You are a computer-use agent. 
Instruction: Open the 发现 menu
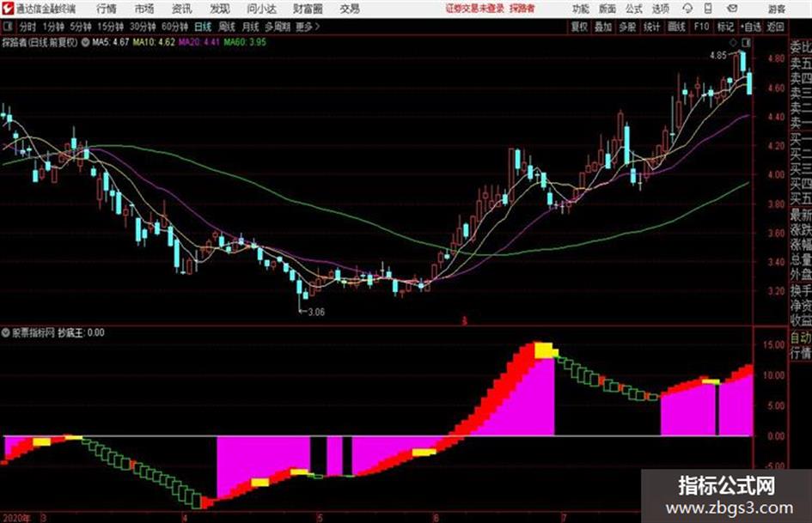tap(220, 9)
